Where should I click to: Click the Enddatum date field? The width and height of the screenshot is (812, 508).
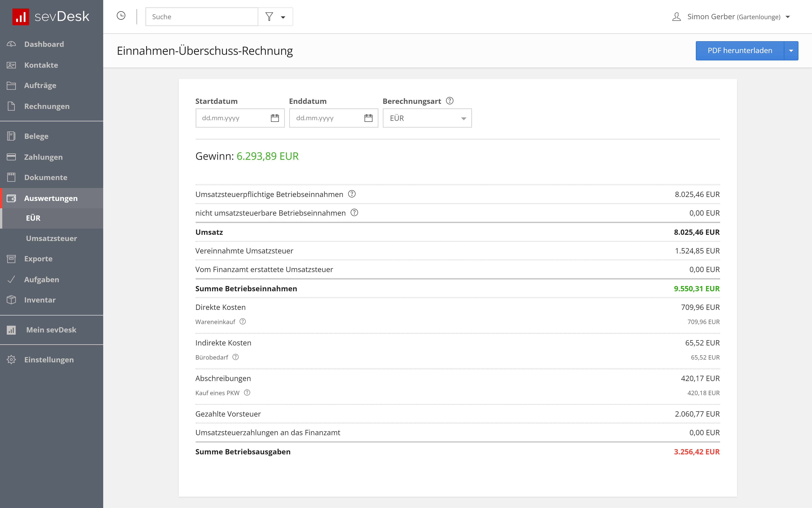coord(333,118)
